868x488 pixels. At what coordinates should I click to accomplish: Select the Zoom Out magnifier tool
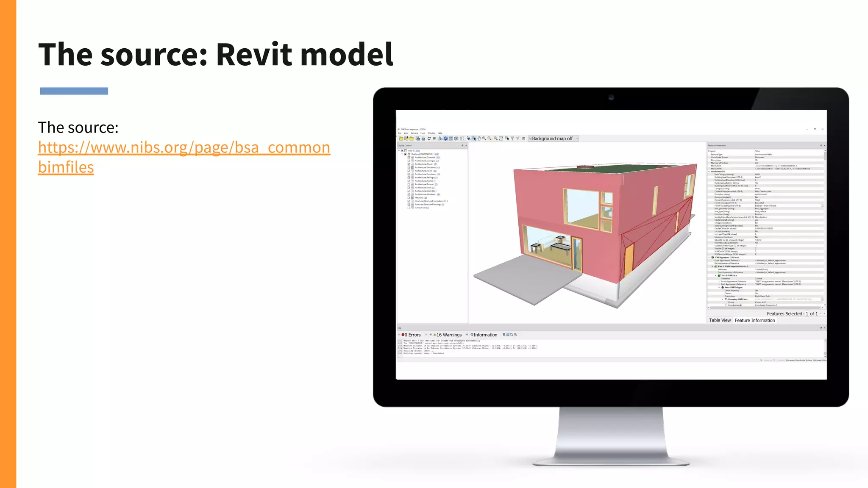(x=490, y=139)
